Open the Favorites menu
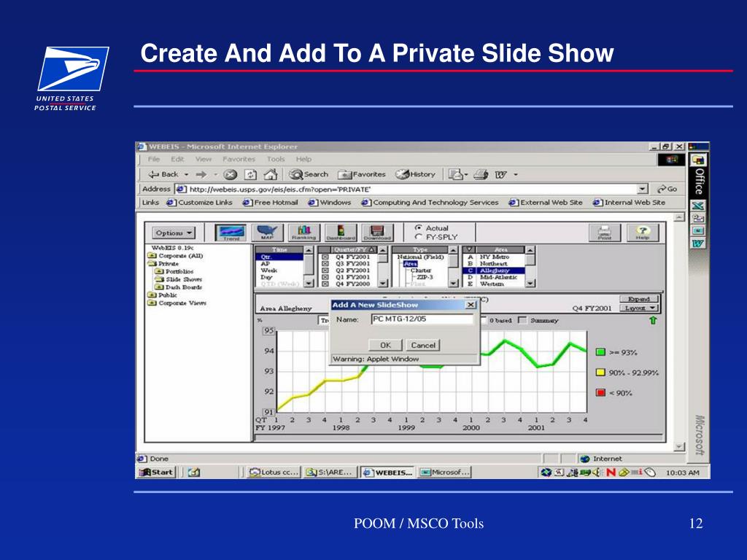The image size is (747, 560). coord(239,159)
